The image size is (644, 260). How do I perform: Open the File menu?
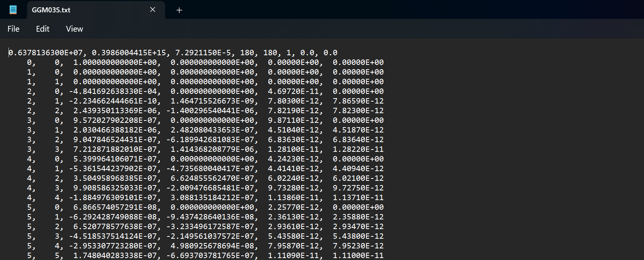click(14, 29)
